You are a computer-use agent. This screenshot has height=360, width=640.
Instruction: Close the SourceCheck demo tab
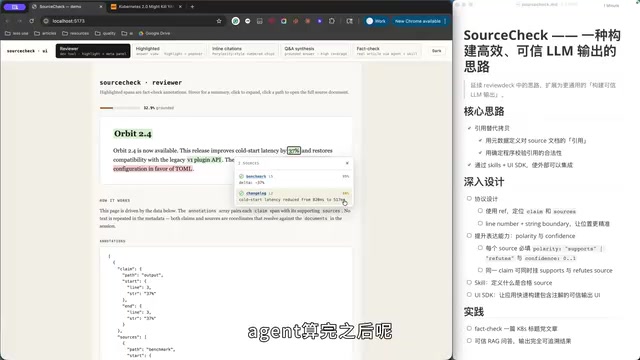click(x=101, y=7)
